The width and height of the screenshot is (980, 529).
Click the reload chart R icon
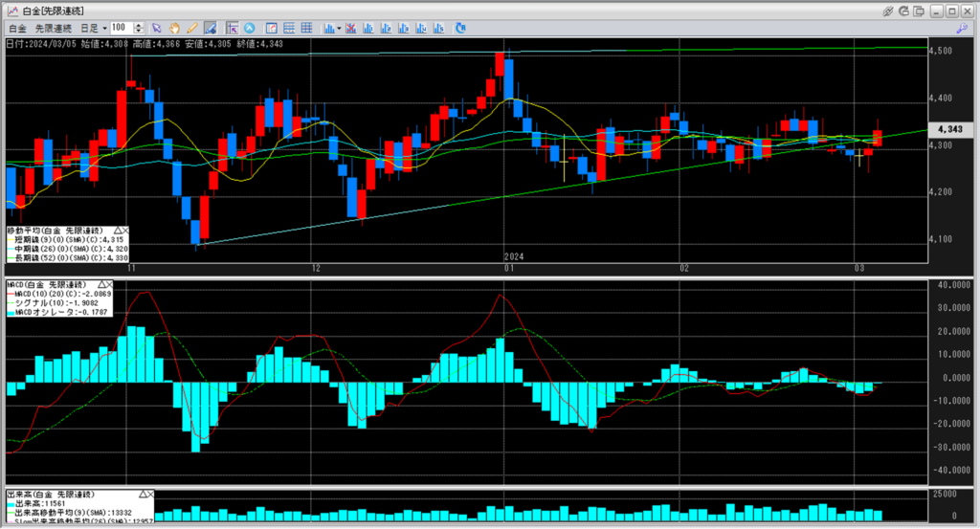(460, 28)
